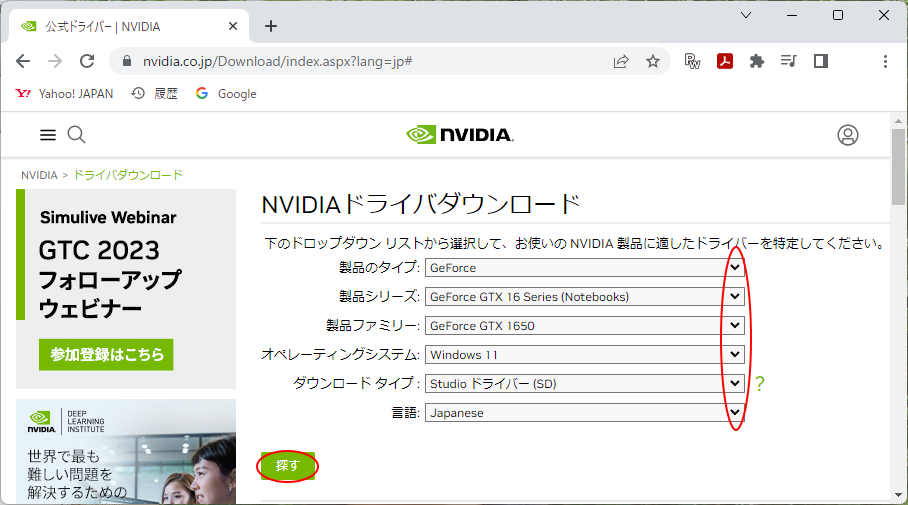Viewport: 908px width, 505px height.
Task: Click the 製品のタイプ label
Action: tap(379, 267)
